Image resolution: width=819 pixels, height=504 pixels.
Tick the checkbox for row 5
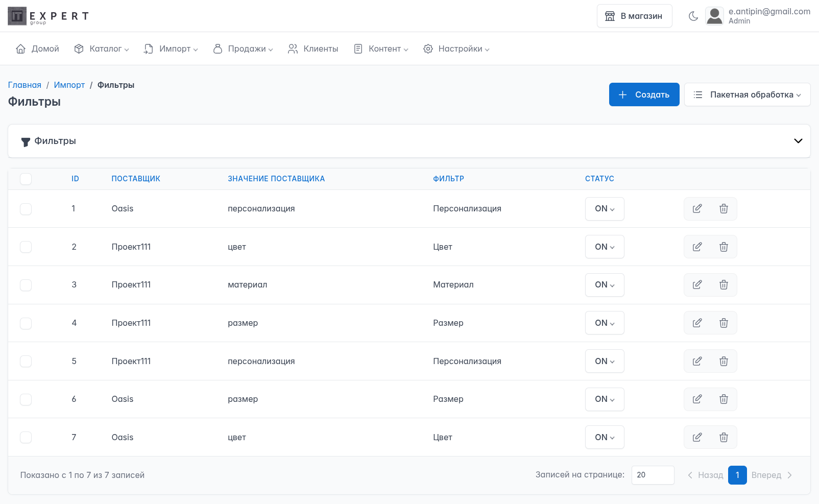click(x=26, y=362)
